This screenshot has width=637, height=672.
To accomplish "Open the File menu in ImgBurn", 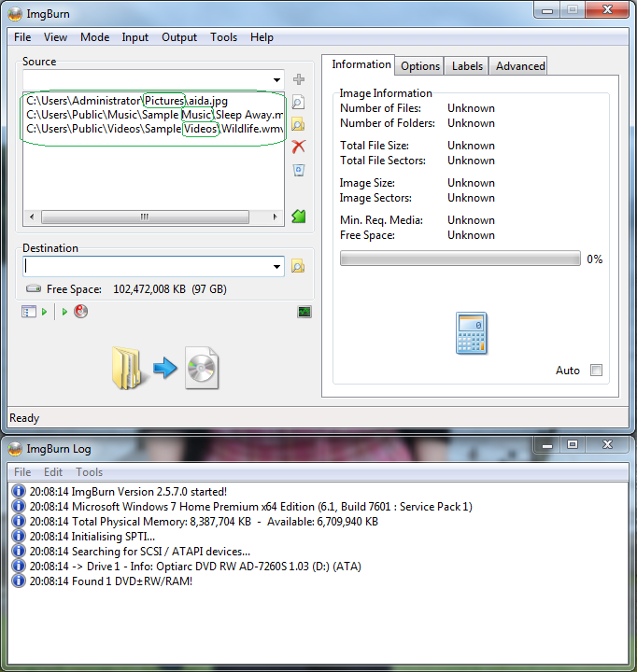I will click(x=22, y=37).
